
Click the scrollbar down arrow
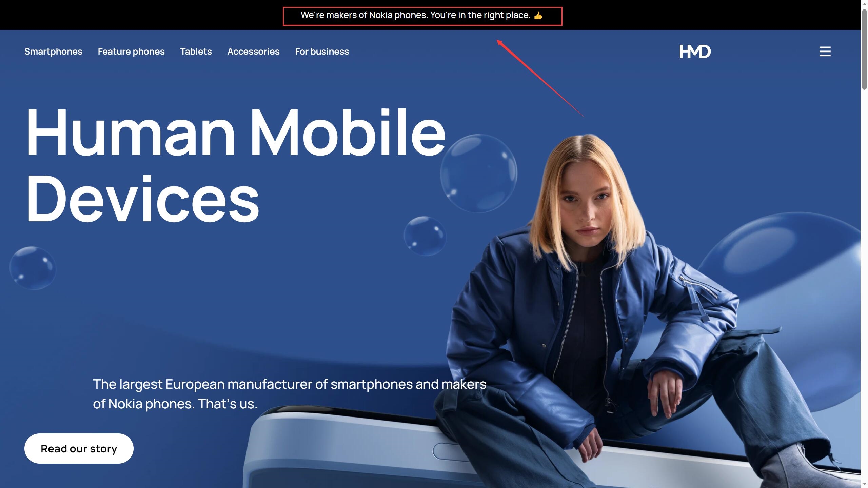pyautogui.click(x=864, y=484)
